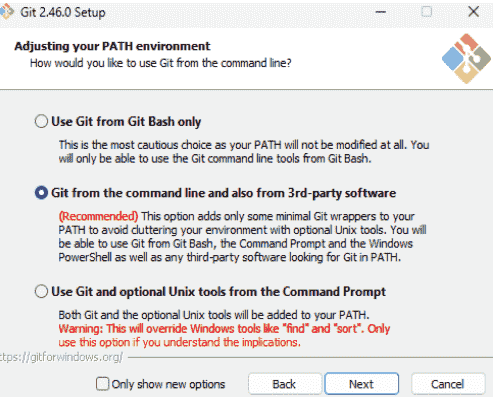Click the Adjusting your PATH environment heading
Viewport: 493px width, 397px height.
pos(112,46)
